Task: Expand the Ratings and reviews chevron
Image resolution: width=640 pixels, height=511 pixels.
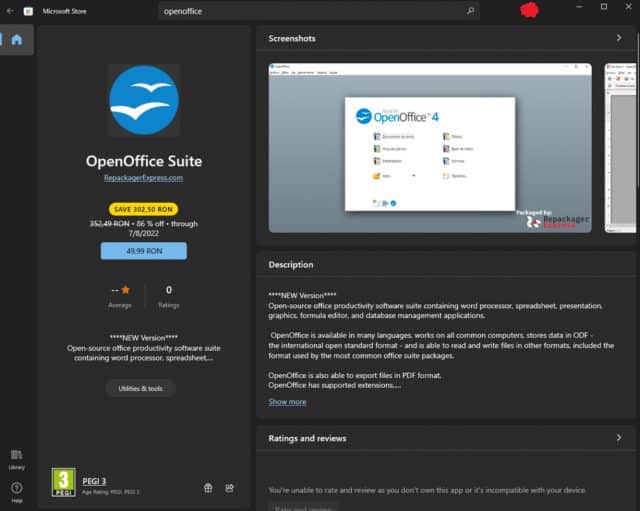Action: click(619, 438)
